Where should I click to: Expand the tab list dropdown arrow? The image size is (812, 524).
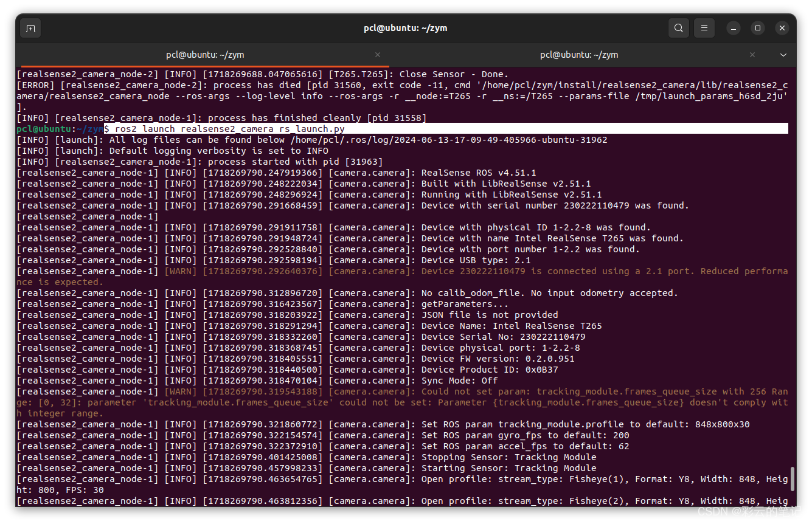(x=783, y=55)
